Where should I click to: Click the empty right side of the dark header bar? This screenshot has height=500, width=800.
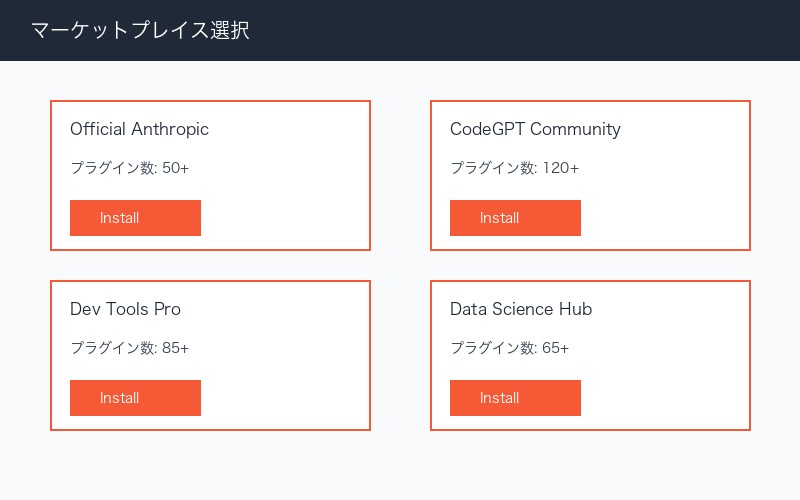coord(600,30)
